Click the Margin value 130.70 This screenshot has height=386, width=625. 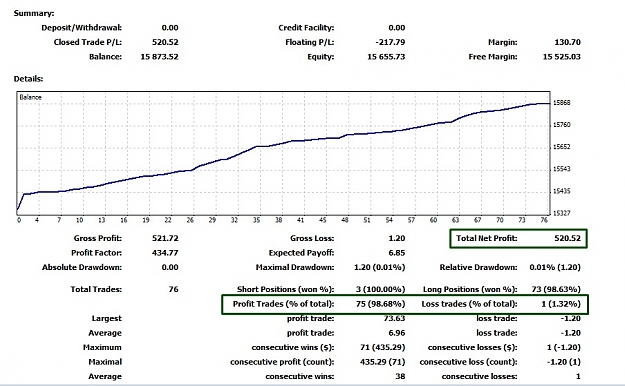pos(567,42)
